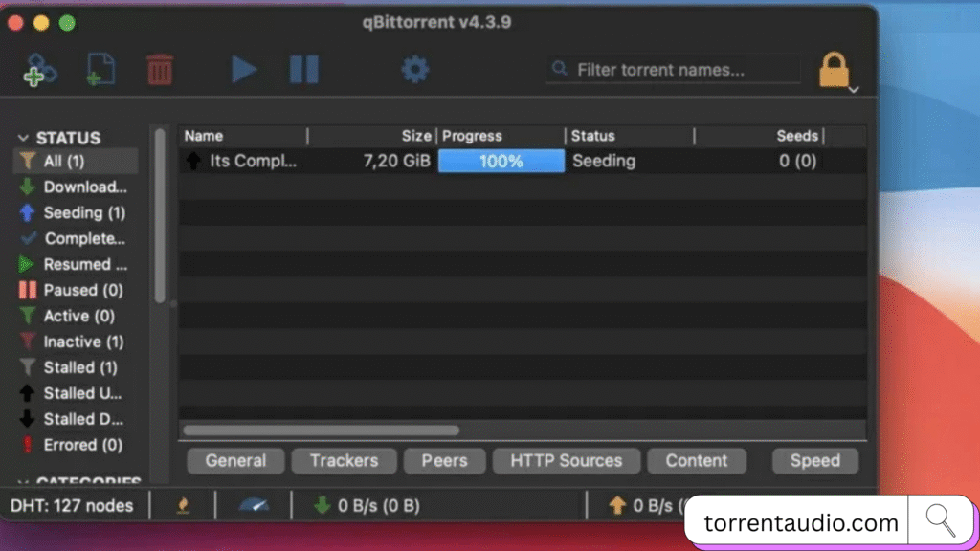This screenshot has height=551, width=980.
Task: Click the red Delete torrent trash icon
Action: [x=160, y=70]
